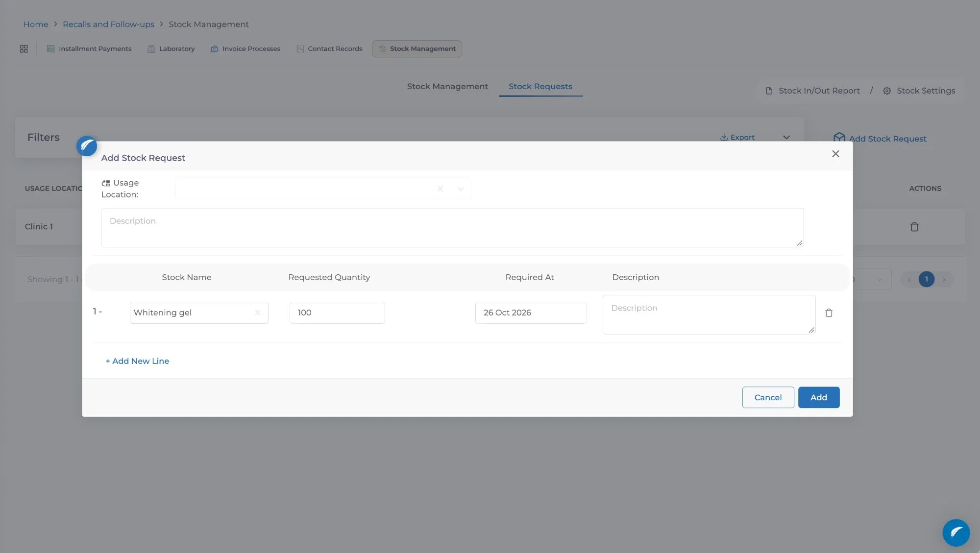Open the grid dashboard icon

point(24,49)
